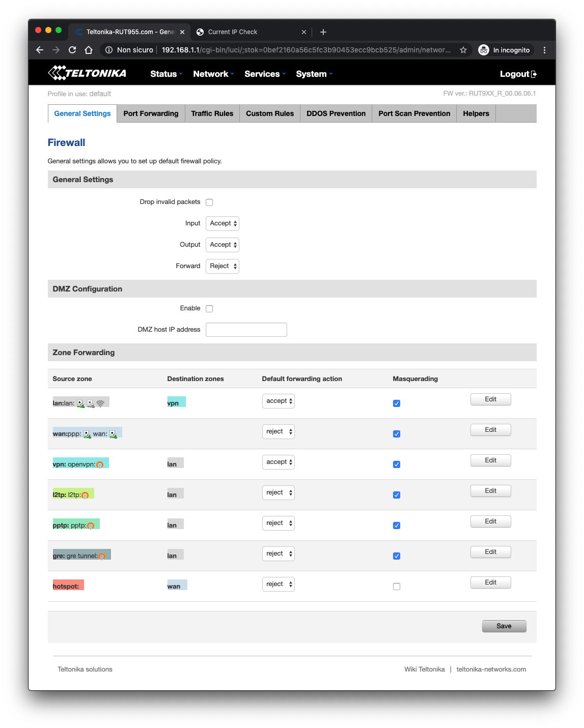The width and height of the screenshot is (584, 728).
Task: Open a new browser tab with plus icon
Action: (x=323, y=32)
